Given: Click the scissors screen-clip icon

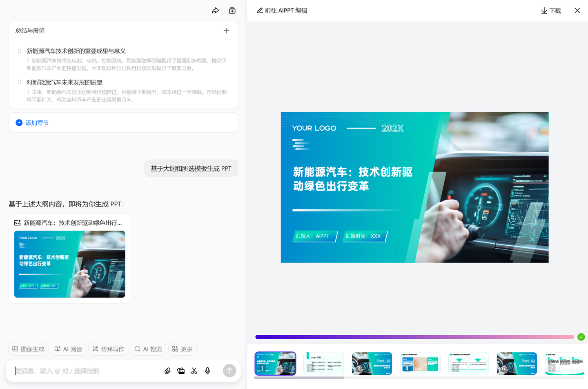Looking at the screenshot, I should click(x=194, y=371).
